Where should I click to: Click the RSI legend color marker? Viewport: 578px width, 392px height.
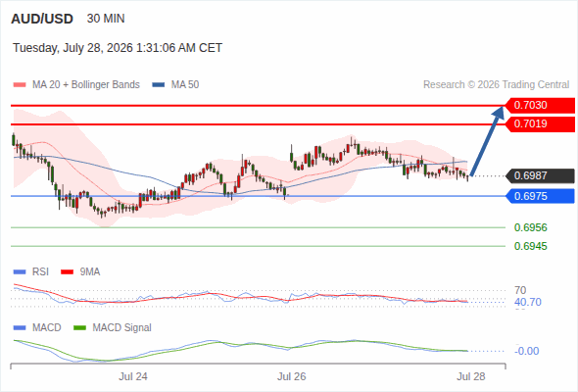click(x=20, y=272)
